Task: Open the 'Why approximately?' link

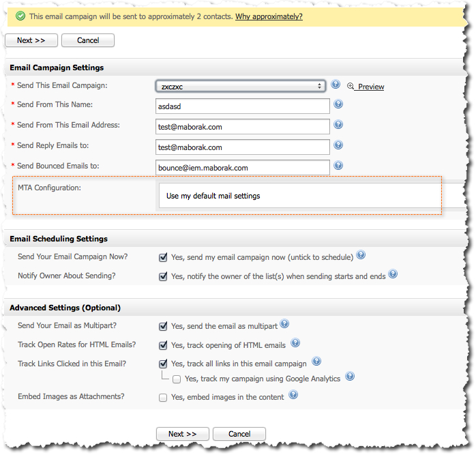Action: (x=269, y=16)
